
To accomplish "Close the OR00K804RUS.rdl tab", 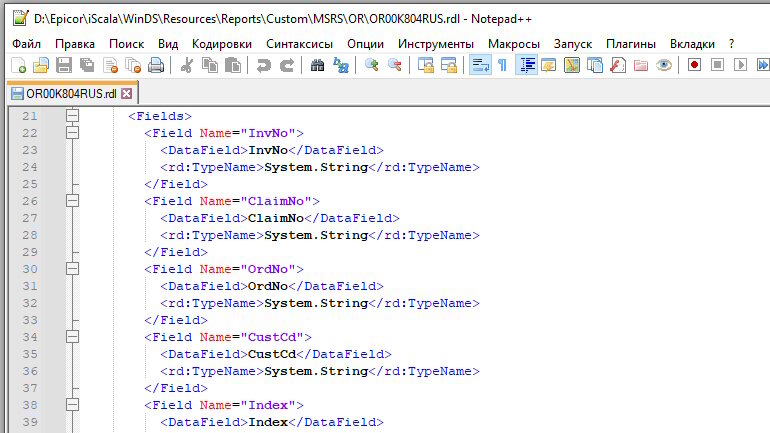I will click(127, 93).
